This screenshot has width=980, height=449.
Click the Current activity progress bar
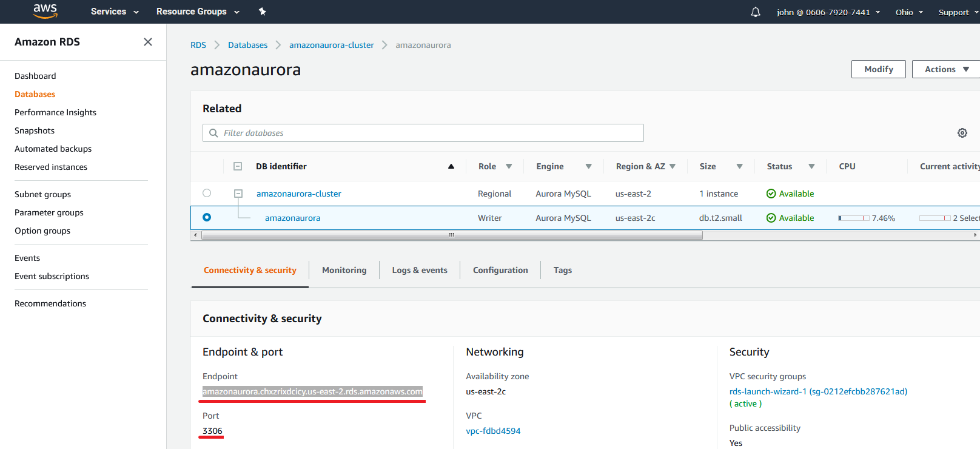coord(935,218)
